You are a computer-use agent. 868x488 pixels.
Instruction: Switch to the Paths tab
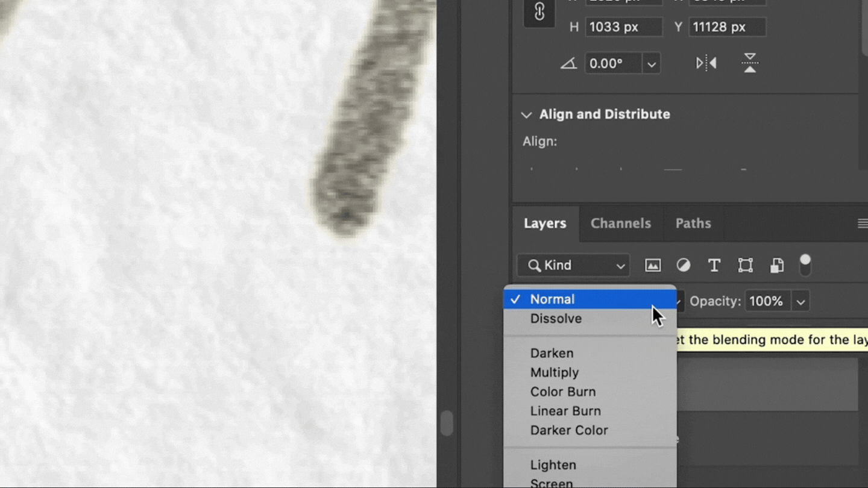693,223
